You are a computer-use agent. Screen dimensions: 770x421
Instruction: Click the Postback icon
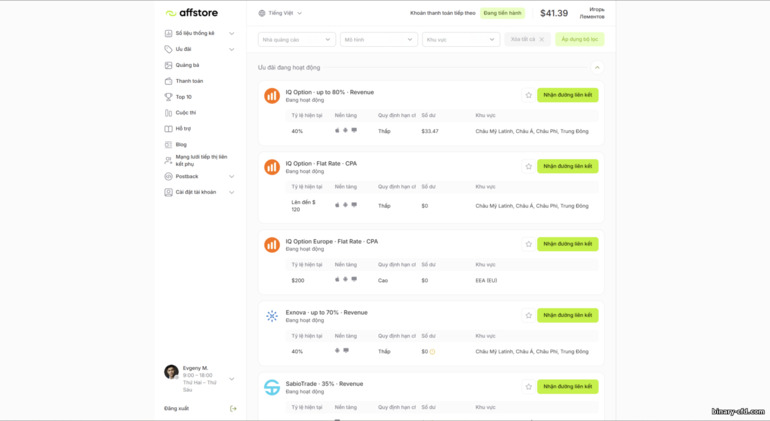(x=168, y=176)
